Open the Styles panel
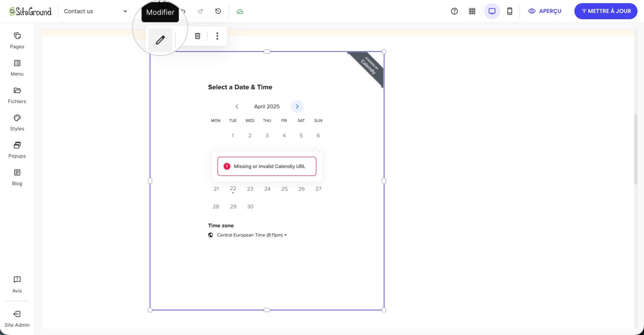644x335 pixels. [x=17, y=123]
